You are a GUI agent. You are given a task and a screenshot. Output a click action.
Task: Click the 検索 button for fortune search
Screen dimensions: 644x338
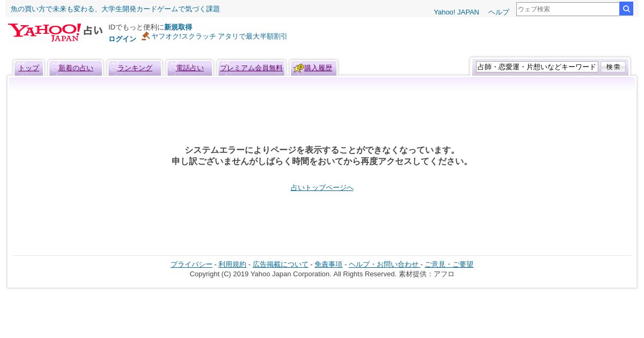tap(613, 67)
